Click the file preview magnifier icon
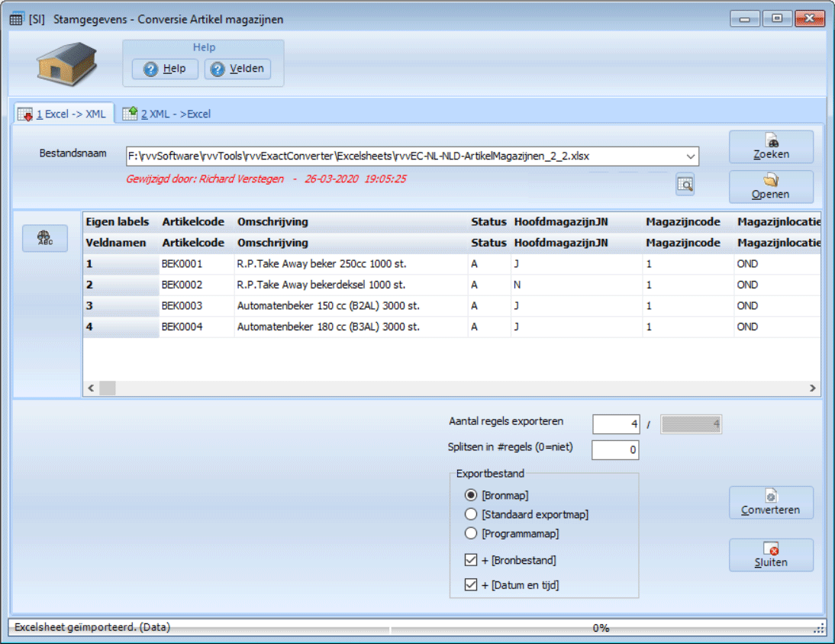Viewport: 835px width, 644px height. pyautogui.click(x=685, y=184)
